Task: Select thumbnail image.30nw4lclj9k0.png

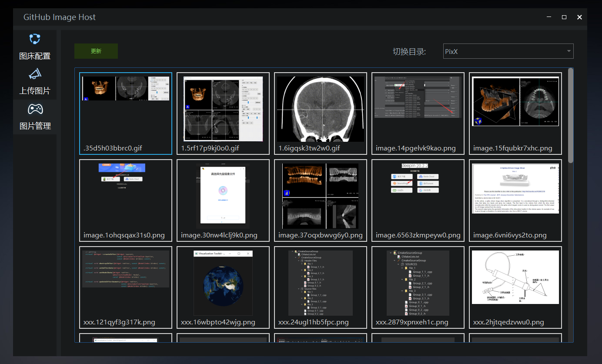Action: point(223,200)
